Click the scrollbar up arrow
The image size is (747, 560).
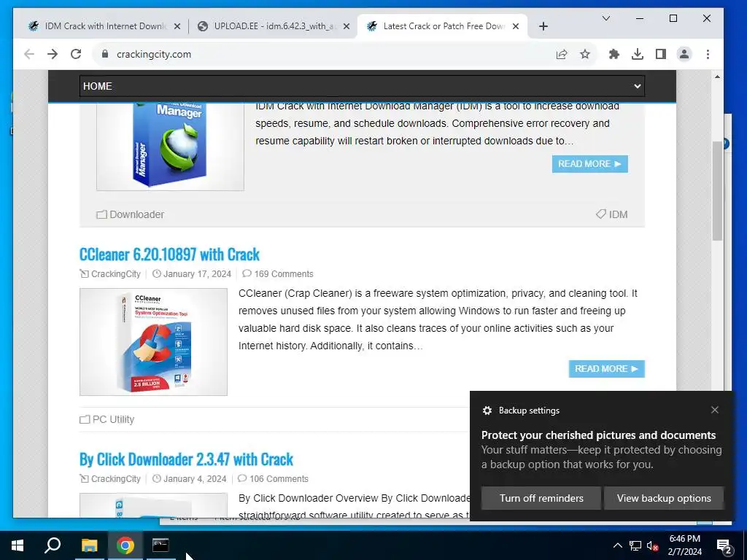tap(718, 77)
